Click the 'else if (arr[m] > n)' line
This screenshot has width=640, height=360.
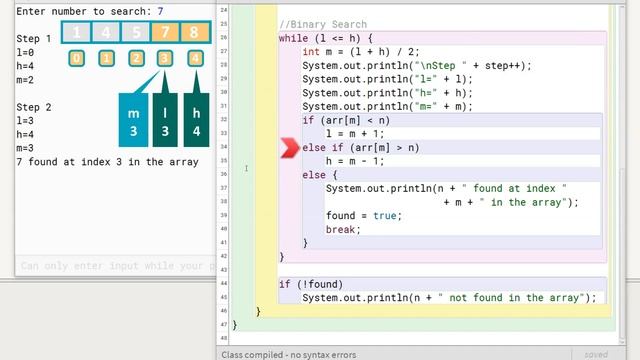(x=361, y=148)
